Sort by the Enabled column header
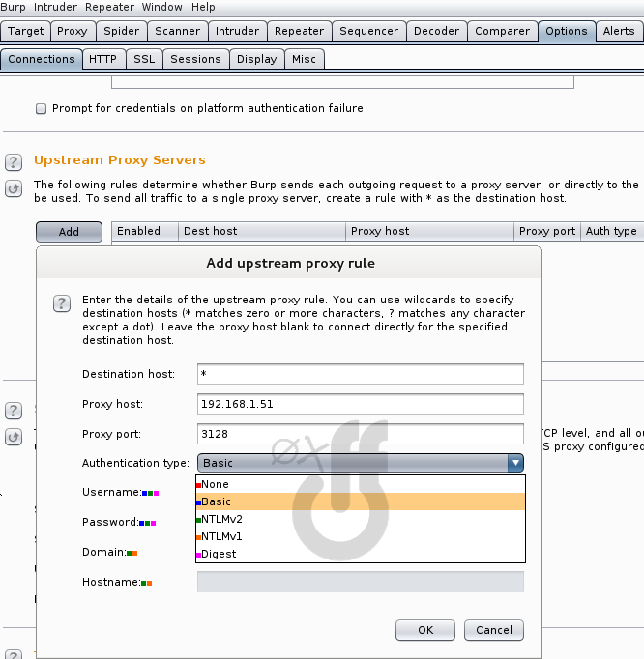 coord(145,231)
